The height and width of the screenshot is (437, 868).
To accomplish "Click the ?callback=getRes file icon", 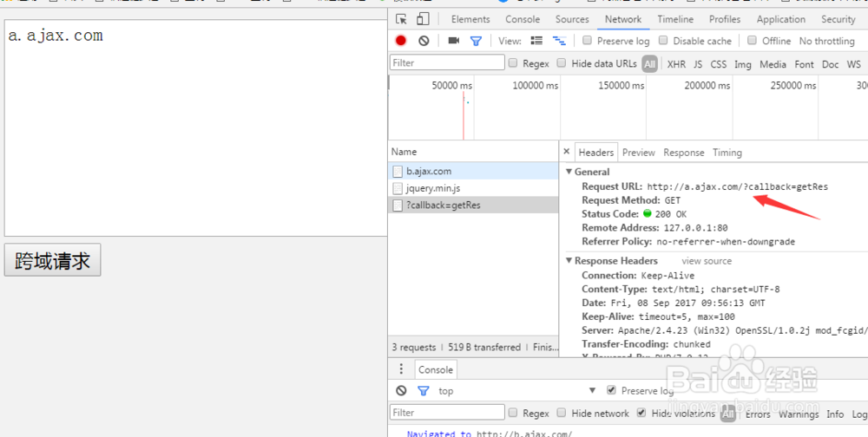I will pos(398,205).
